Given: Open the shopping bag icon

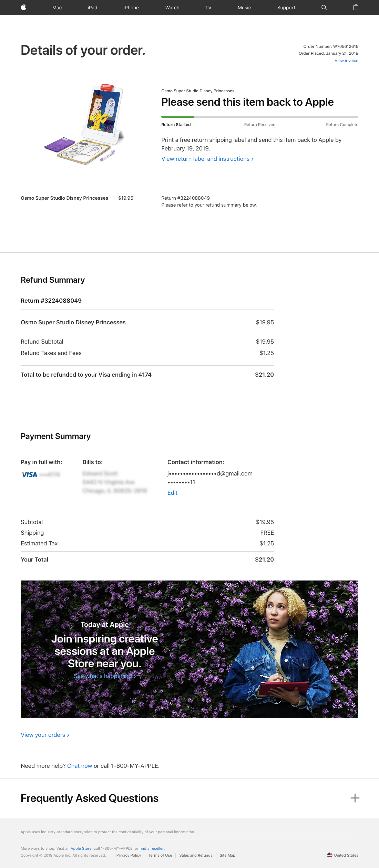Looking at the screenshot, I should [356, 7].
